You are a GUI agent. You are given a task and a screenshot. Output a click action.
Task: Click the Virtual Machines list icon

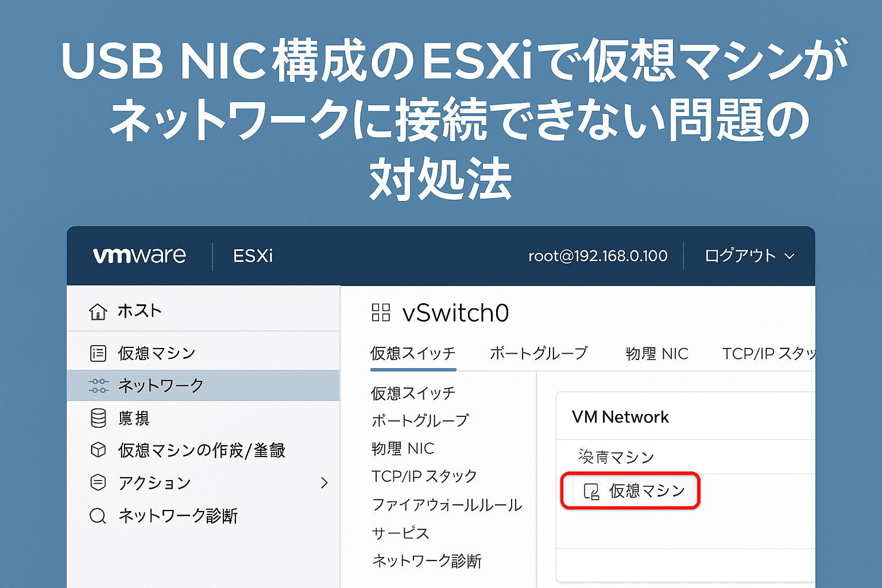(x=98, y=353)
